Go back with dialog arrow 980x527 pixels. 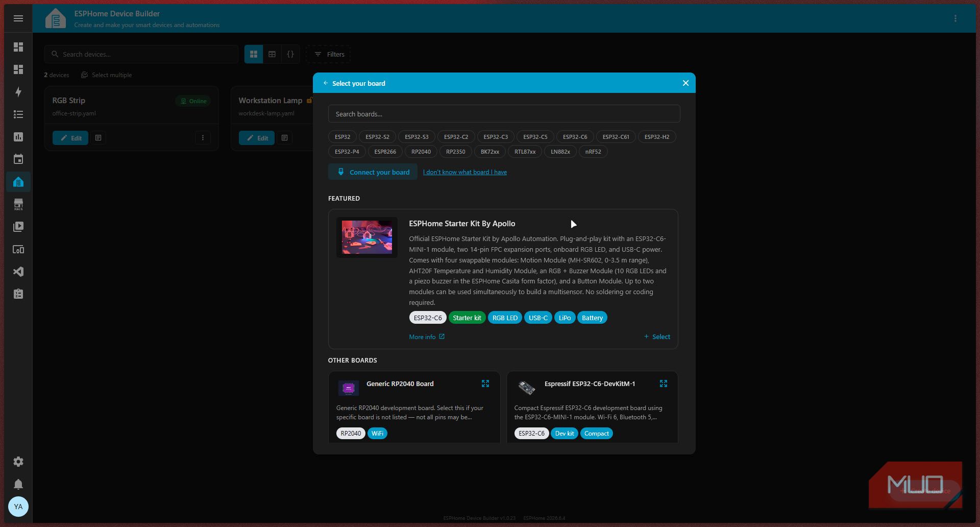(x=326, y=83)
